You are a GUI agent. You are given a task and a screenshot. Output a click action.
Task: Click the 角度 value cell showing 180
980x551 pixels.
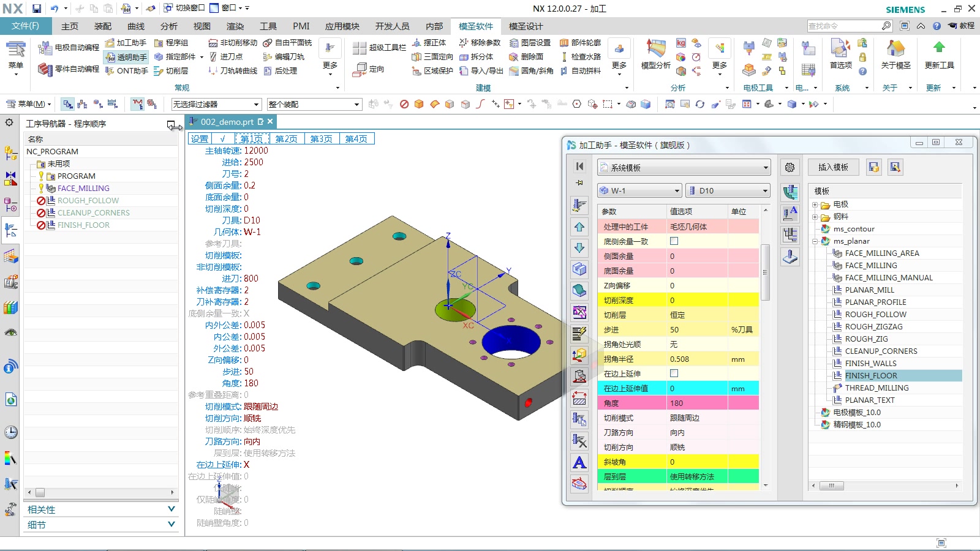[x=697, y=403]
